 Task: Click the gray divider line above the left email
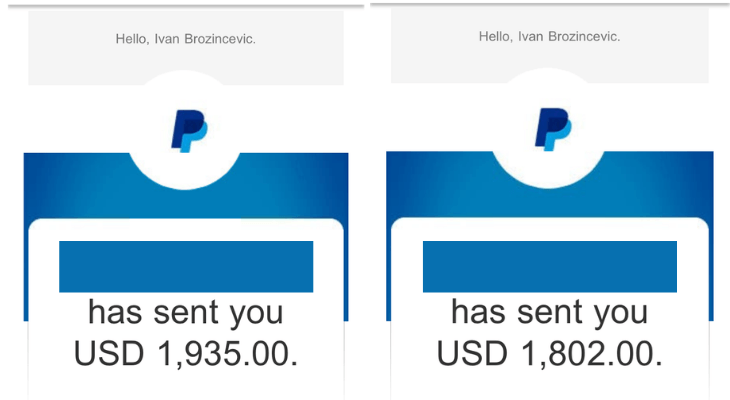(x=186, y=7)
